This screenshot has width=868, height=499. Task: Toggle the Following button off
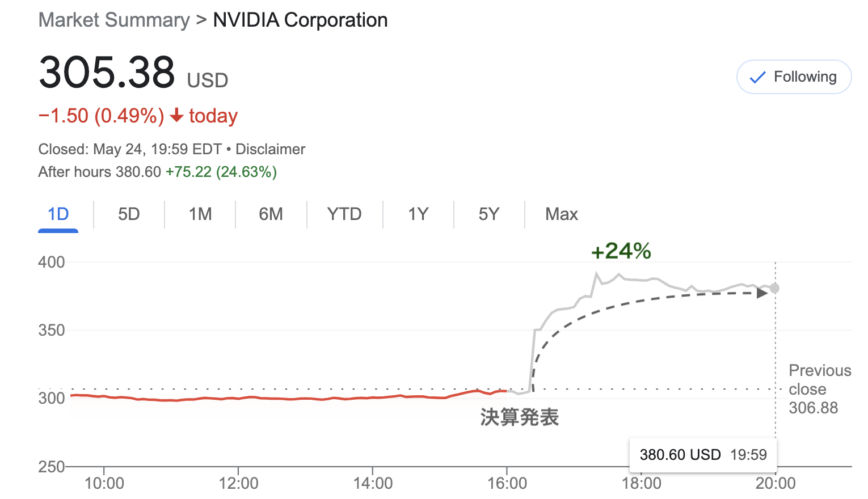click(794, 77)
